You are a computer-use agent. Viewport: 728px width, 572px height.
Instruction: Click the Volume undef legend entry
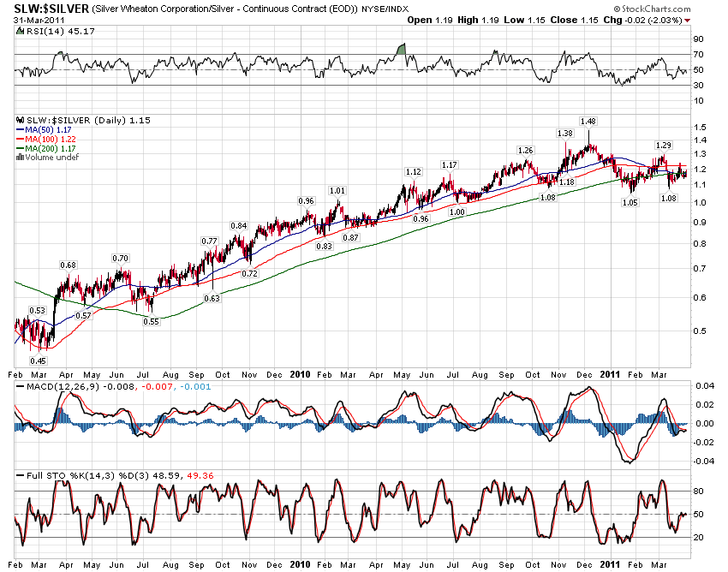click(47, 158)
